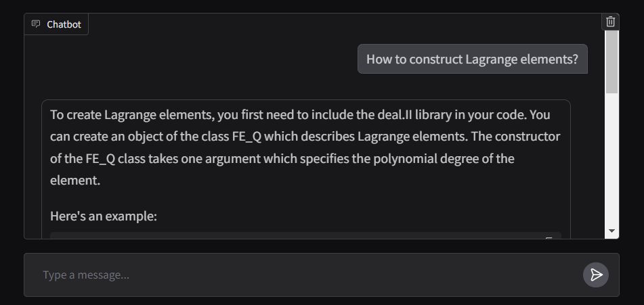Click "polynomial degree" in the bot reply
Screen dimensions: 644x305
click(x=437, y=159)
